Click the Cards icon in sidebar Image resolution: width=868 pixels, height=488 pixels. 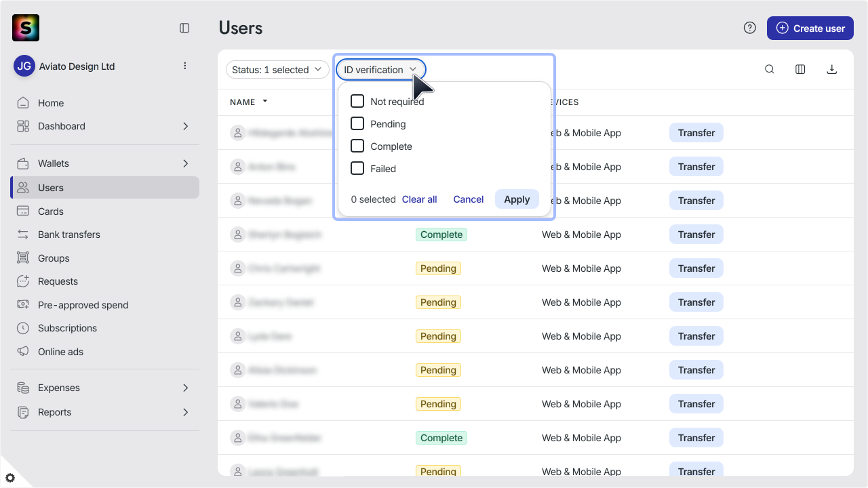pyautogui.click(x=23, y=211)
